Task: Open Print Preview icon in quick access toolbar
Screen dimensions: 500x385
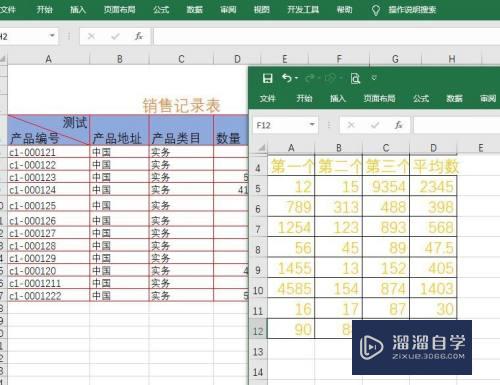Action: [x=355, y=79]
